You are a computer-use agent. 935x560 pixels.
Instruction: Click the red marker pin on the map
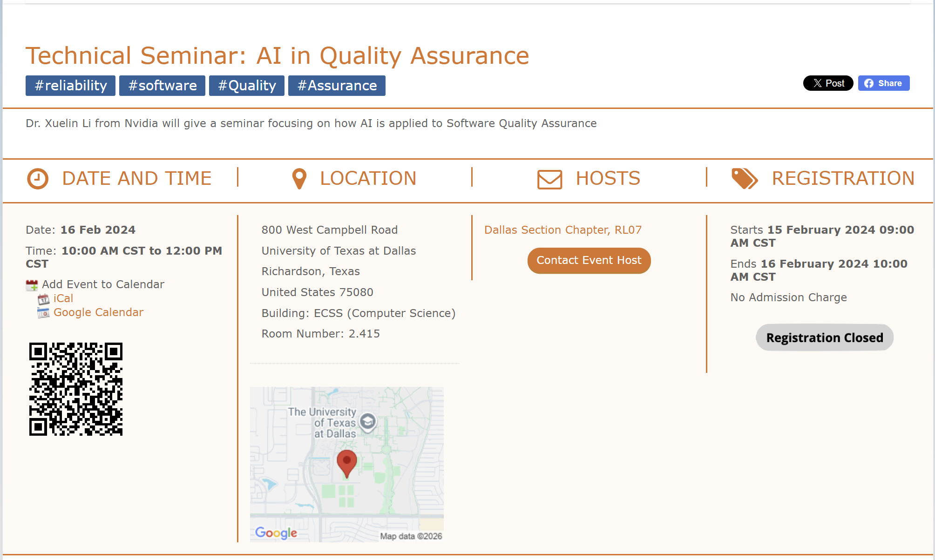click(347, 464)
